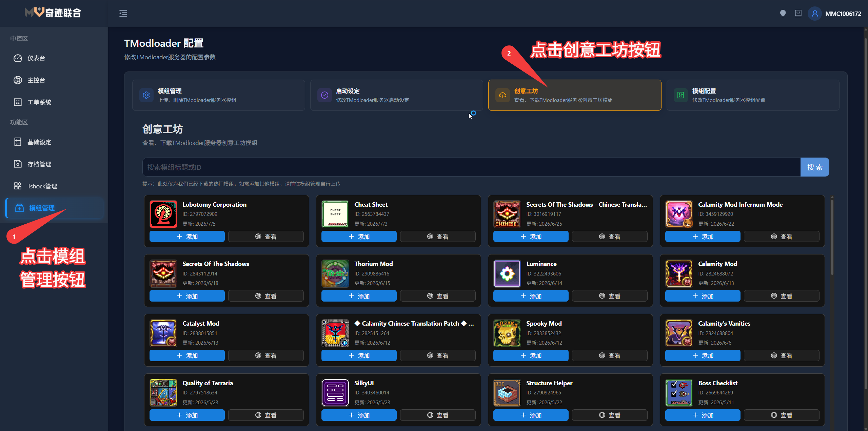Open the MMC1006172 account name

pos(843,14)
